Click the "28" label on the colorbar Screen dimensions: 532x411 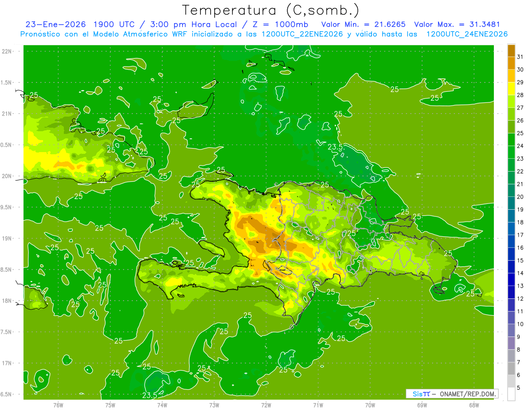pyautogui.click(x=520, y=95)
